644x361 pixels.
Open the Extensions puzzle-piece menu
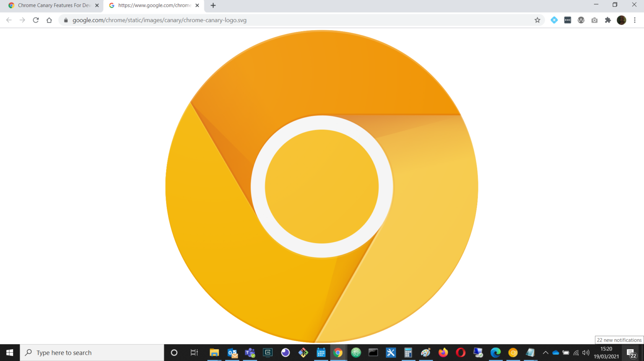(608, 20)
